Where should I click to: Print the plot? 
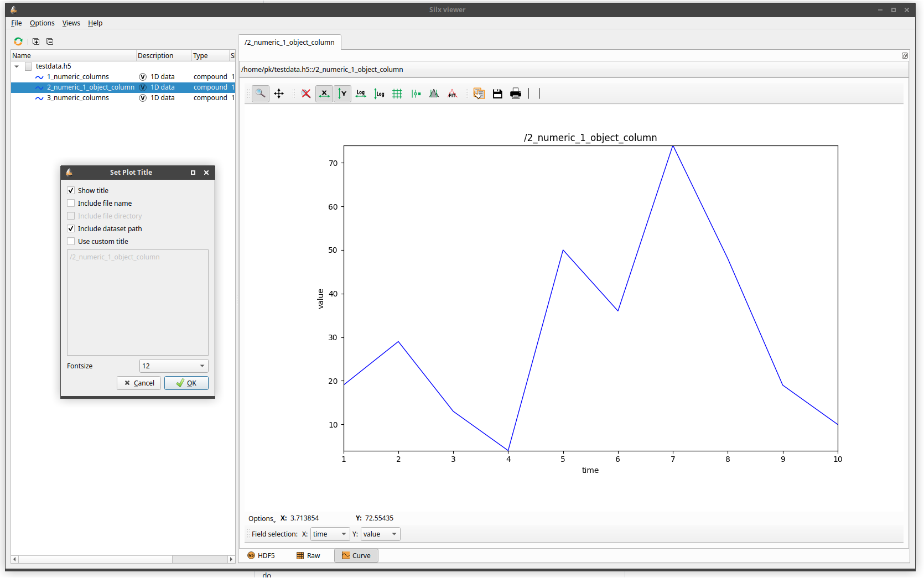coord(516,93)
